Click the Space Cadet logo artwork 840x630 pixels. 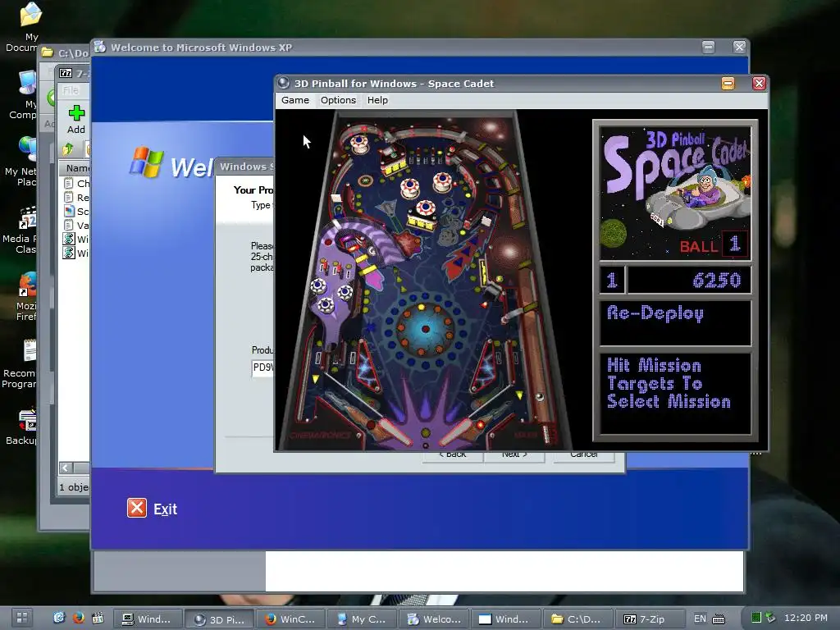pos(675,193)
